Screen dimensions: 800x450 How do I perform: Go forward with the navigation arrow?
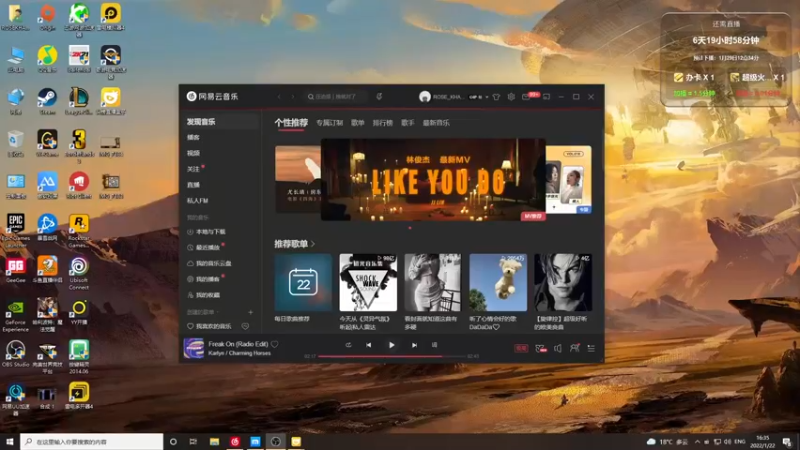coord(293,96)
